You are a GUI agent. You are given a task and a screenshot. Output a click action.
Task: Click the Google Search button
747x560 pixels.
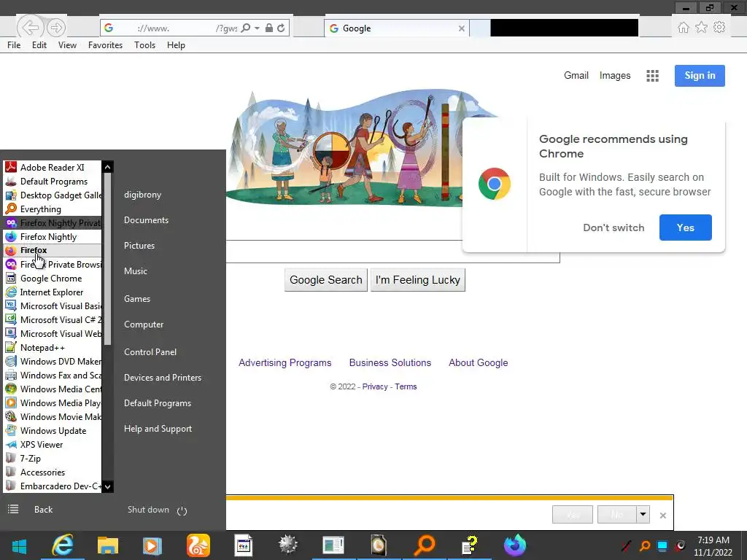[326, 279]
